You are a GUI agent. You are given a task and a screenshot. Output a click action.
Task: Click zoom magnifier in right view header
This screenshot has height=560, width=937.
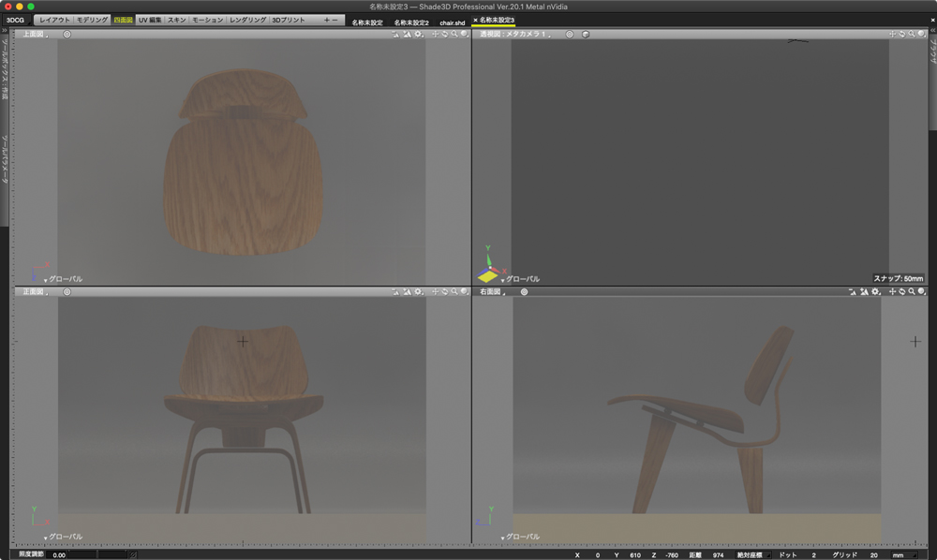coord(912,292)
